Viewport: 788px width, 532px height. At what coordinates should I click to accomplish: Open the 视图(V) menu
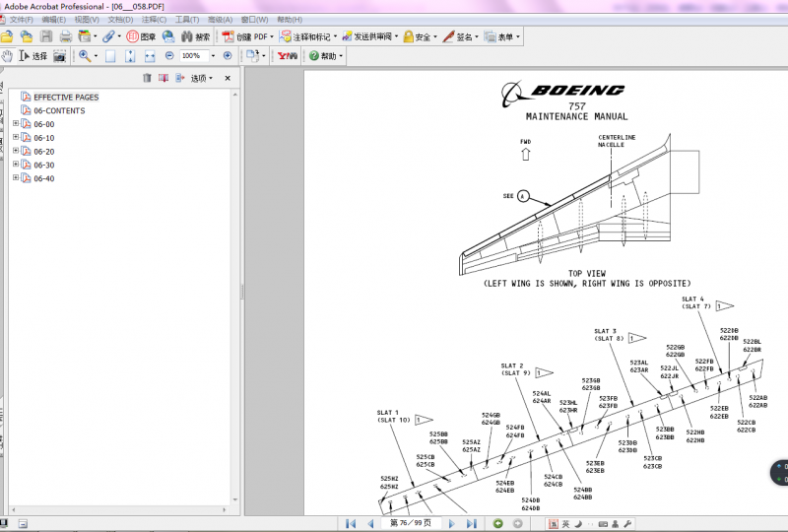(x=87, y=20)
